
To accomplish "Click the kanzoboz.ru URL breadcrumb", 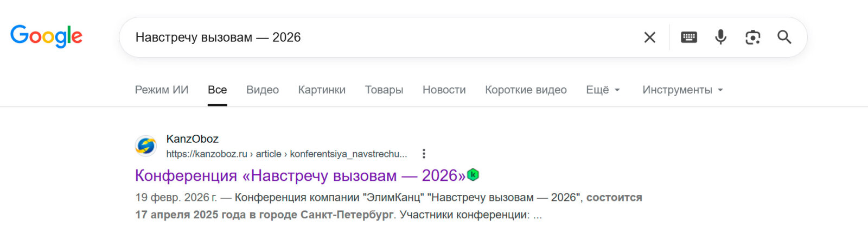I will [x=286, y=154].
